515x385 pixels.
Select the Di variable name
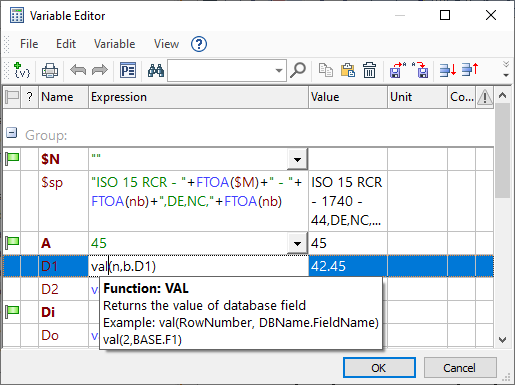pyautogui.click(x=48, y=312)
